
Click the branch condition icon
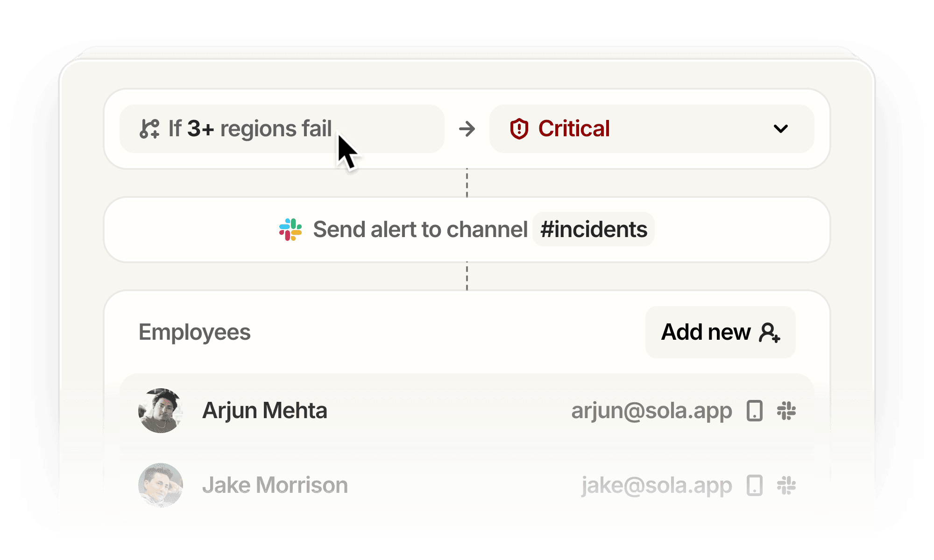click(x=149, y=129)
